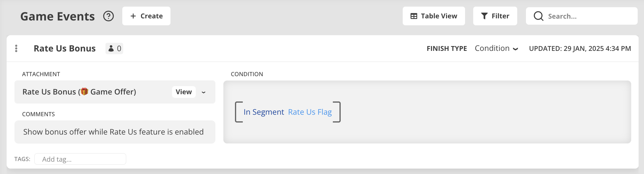Viewport: 644px width, 174px height.
Task: Open the three-dot menu for Rate Us Bonus
Action: tap(16, 48)
